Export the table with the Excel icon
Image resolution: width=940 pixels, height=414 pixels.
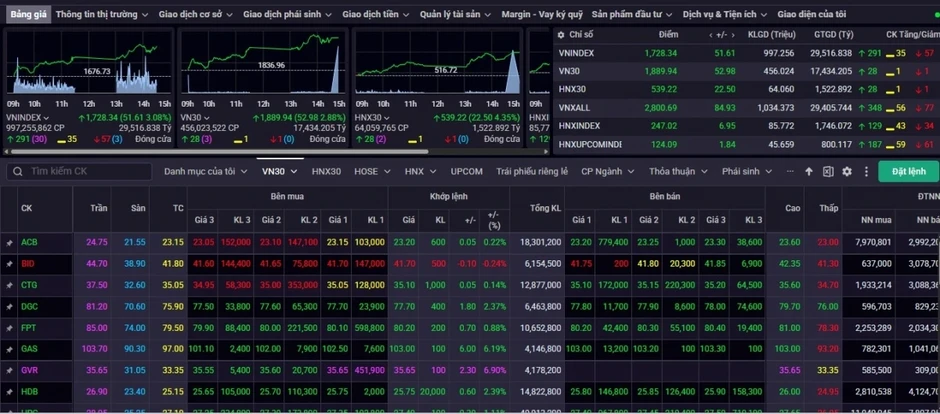tap(828, 171)
